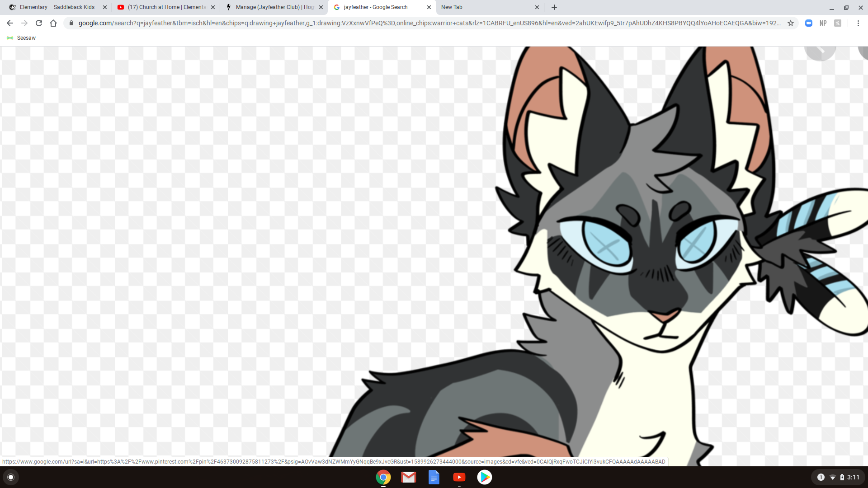Close the Church at Home tab
Screen dimensions: 868x488
pyautogui.click(x=213, y=7)
